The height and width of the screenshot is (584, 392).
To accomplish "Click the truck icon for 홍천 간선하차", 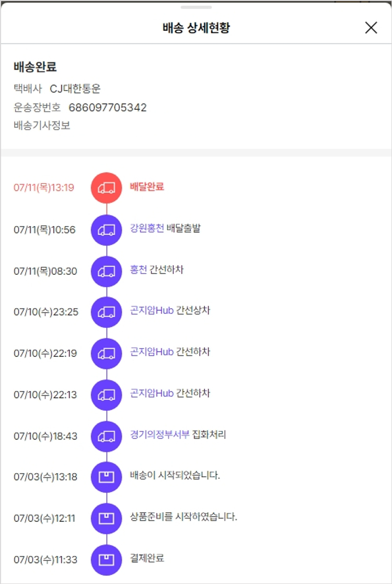I will [107, 271].
